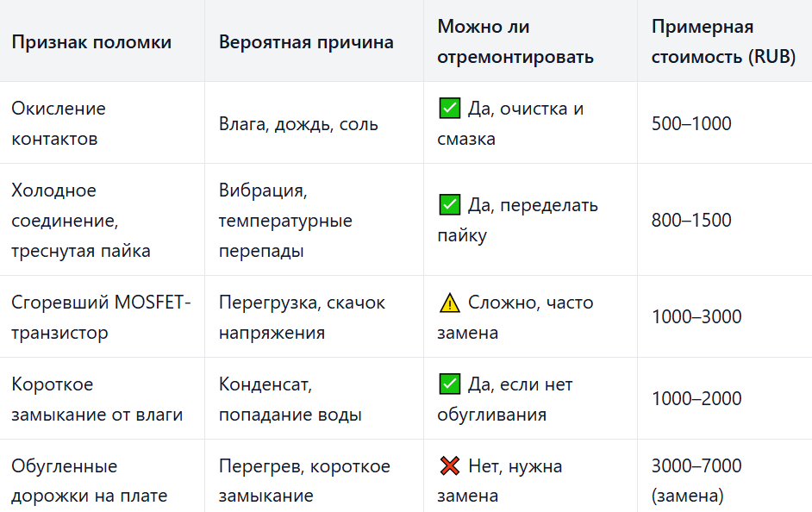
Task: Click price cell '500–1000'
Action: click(x=691, y=123)
